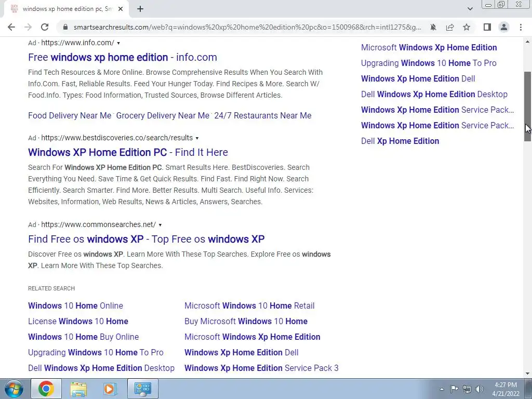This screenshot has width=532, height=399.
Task: Click the info.com ad URL text
Action: click(78, 43)
